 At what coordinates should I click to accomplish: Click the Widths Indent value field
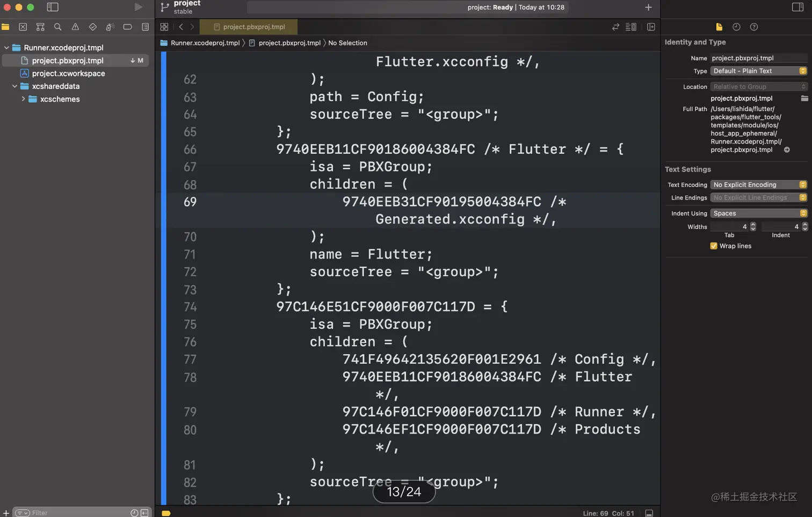(x=781, y=227)
